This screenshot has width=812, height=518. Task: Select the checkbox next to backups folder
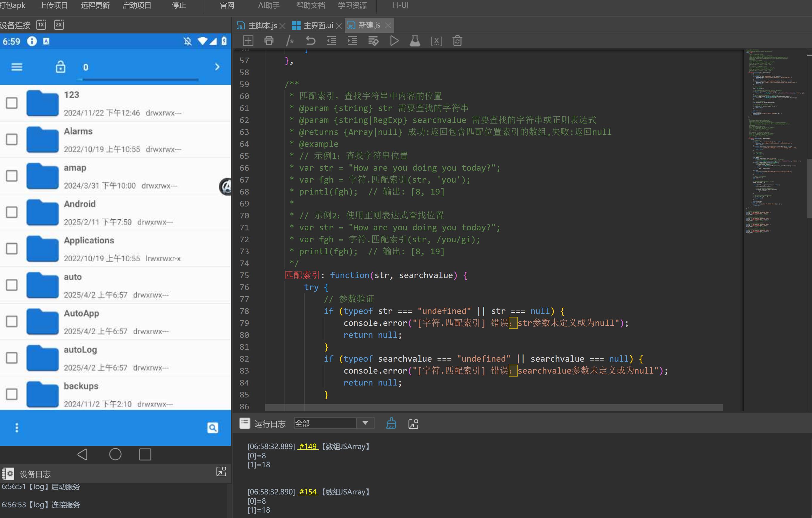pyautogui.click(x=12, y=394)
